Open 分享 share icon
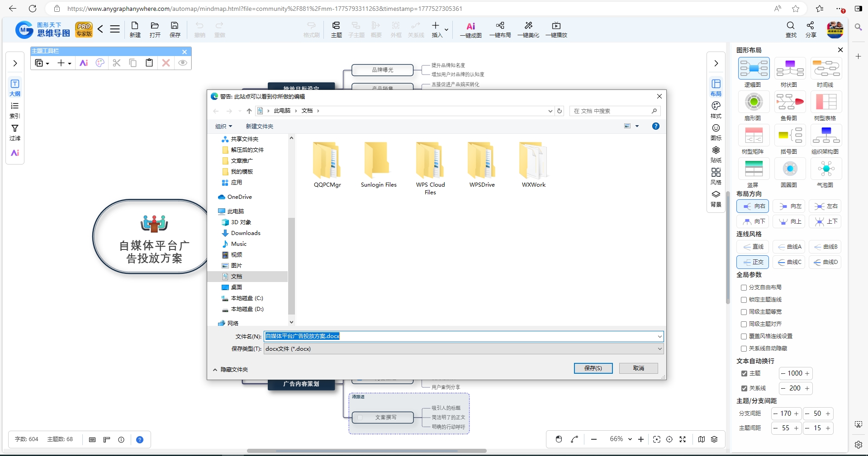 (x=811, y=29)
